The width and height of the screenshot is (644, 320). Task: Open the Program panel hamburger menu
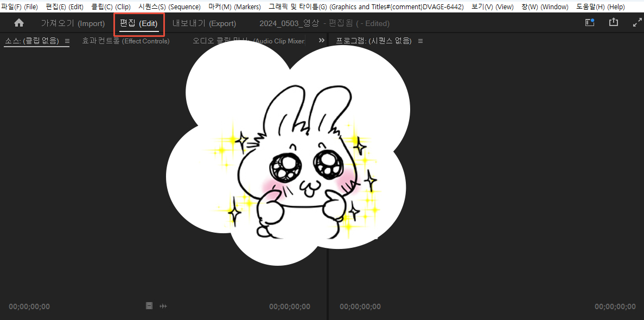point(420,41)
